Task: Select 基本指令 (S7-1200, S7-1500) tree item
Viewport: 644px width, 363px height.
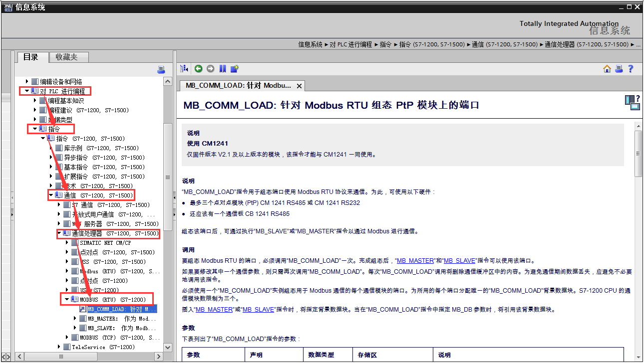Action: coord(104,167)
